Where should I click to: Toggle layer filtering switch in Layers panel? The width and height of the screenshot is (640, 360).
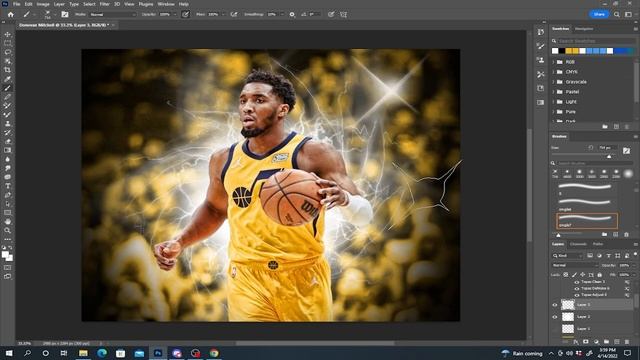636,254
